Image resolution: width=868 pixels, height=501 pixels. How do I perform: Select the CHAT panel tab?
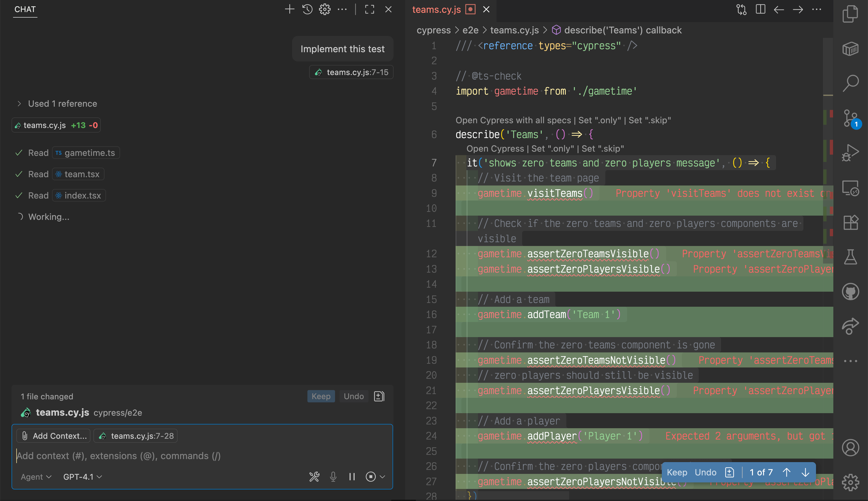(25, 9)
